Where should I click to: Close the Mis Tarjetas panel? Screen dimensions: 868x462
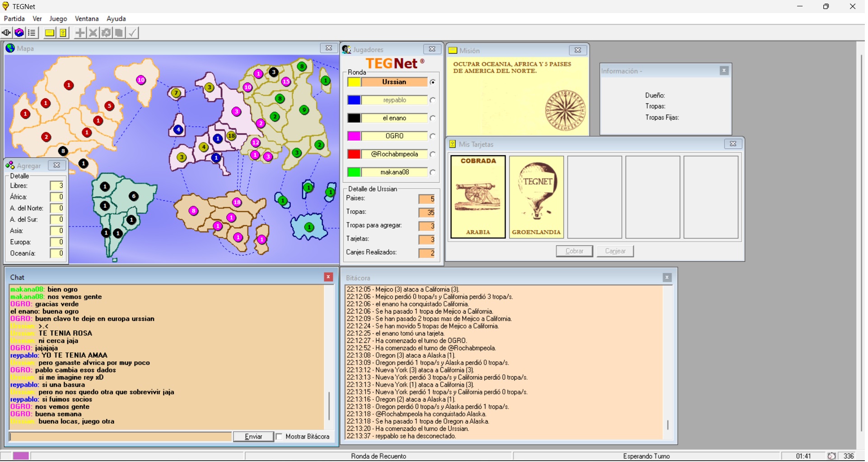click(733, 144)
